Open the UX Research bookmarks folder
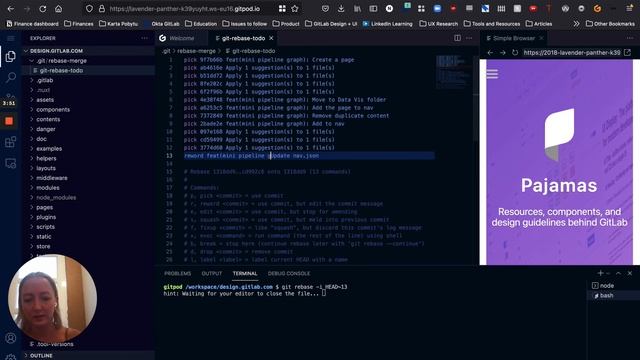Viewport: 640px width, 360px height. pos(439,24)
